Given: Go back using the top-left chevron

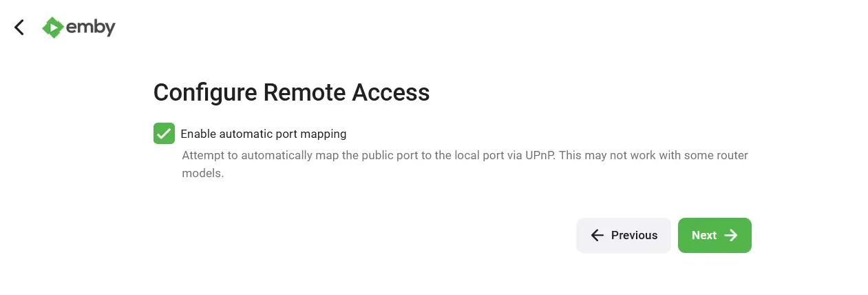Looking at the screenshot, I should coord(19,28).
